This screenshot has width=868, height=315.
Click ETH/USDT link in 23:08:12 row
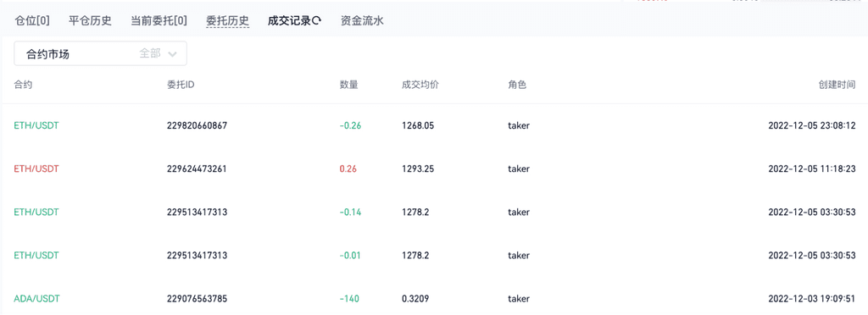(36, 125)
